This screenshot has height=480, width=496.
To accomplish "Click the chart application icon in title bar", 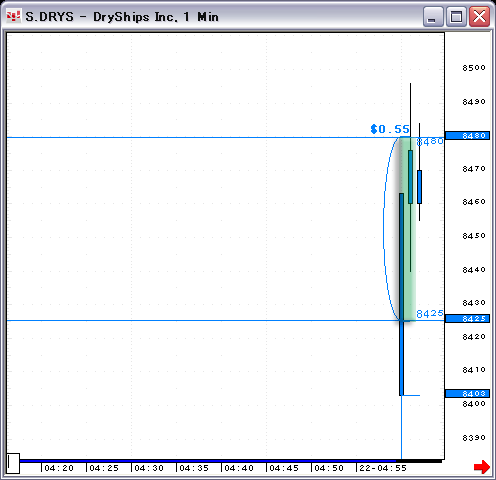I will pyautogui.click(x=14, y=16).
